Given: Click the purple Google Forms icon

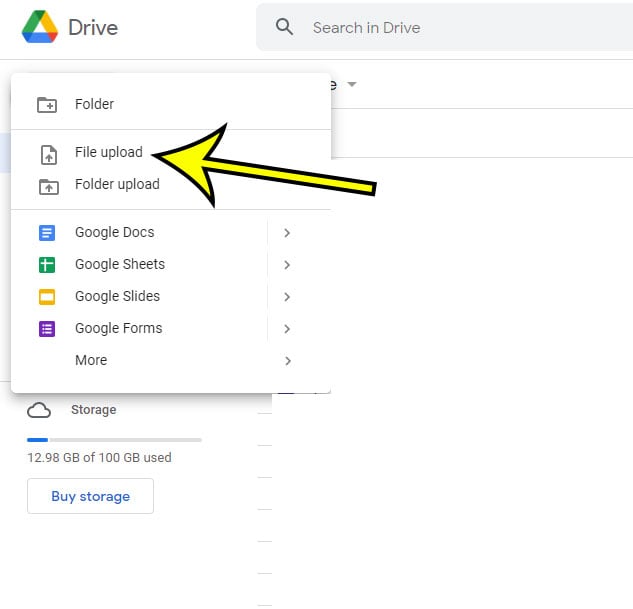Looking at the screenshot, I should pos(47,329).
